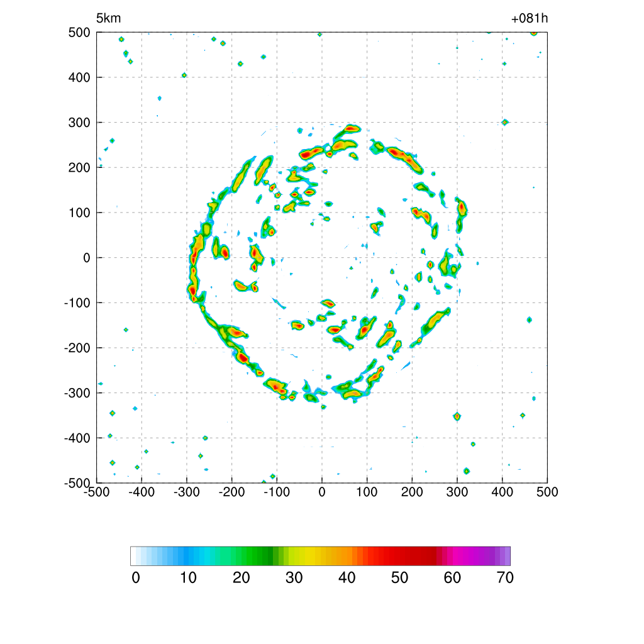Click the y-axis label '-300'
This screenshot has height=644, width=644.
77,393
